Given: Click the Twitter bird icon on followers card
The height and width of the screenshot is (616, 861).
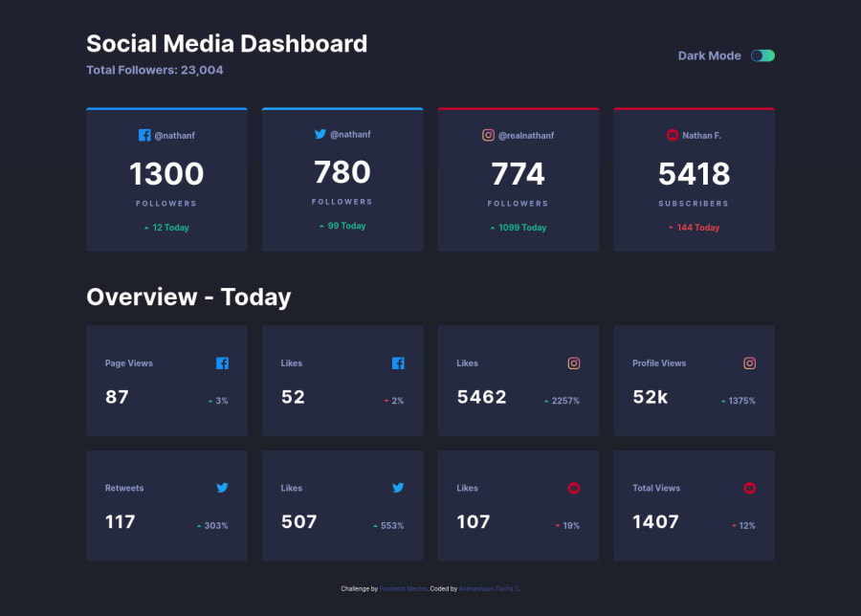Looking at the screenshot, I should 320,135.
